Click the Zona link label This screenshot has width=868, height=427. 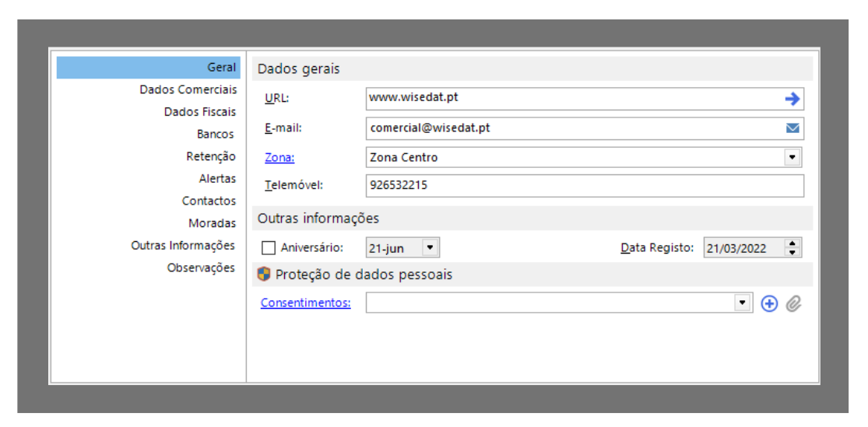pyautogui.click(x=279, y=158)
